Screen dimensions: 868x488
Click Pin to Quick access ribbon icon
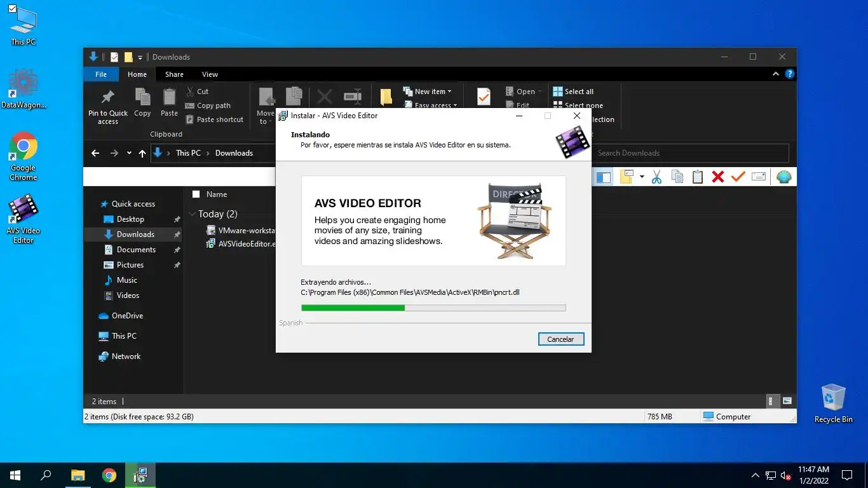[x=108, y=106]
